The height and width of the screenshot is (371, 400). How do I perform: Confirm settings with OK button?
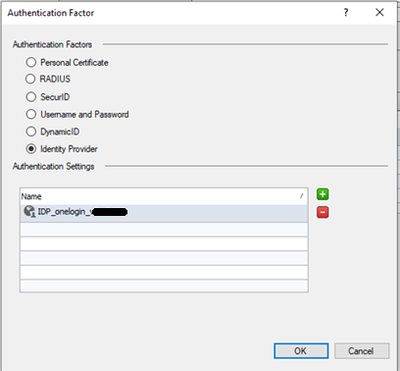301,351
